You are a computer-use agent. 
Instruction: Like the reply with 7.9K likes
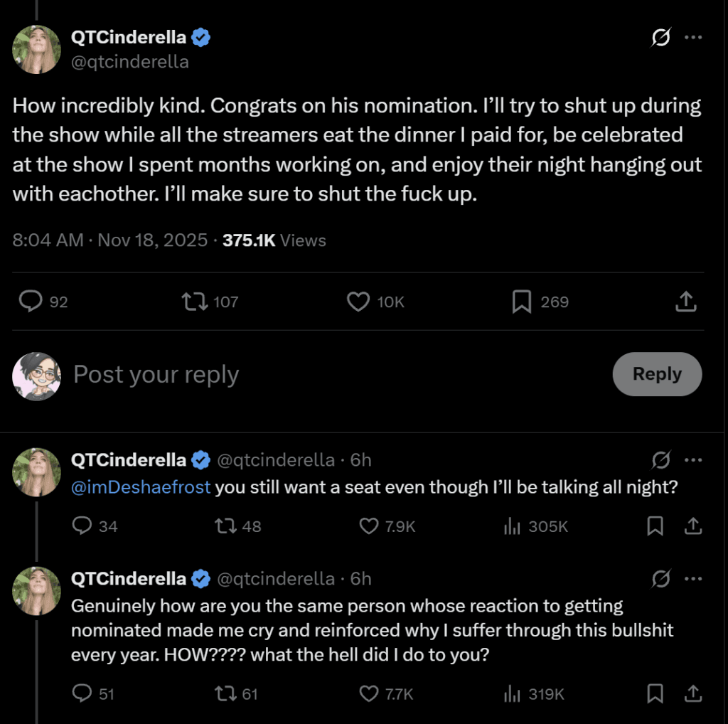369,526
